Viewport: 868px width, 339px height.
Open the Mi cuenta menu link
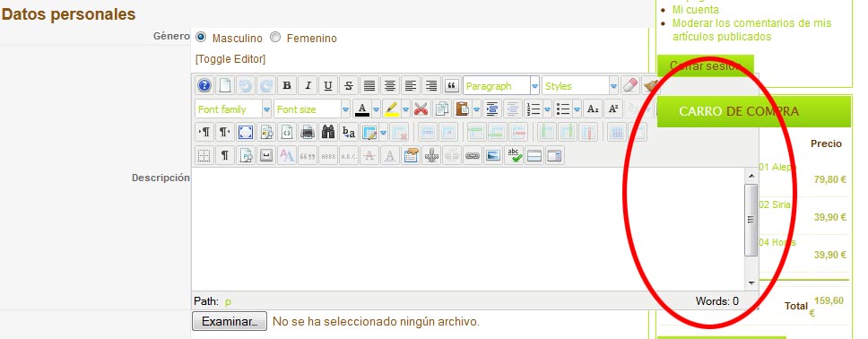click(695, 9)
